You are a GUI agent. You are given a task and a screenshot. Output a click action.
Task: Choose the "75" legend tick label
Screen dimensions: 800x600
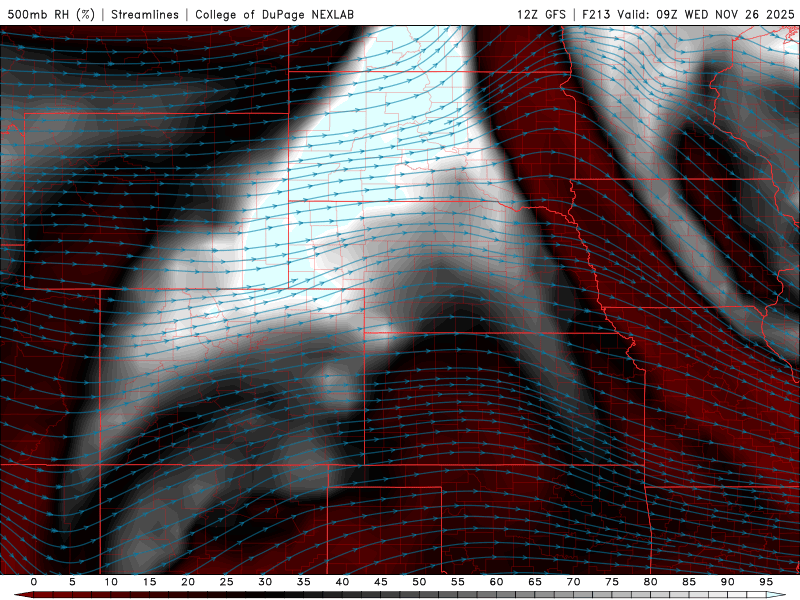point(612,582)
